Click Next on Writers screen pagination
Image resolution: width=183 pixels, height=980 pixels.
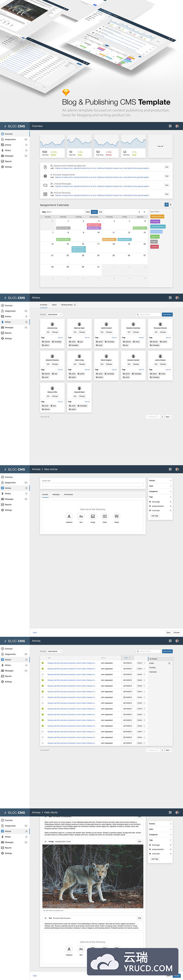(168, 417)
